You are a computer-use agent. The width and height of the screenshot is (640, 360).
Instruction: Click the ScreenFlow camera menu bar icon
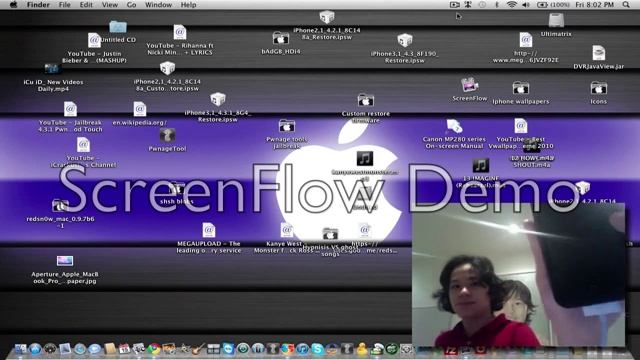tap(454, 4)
